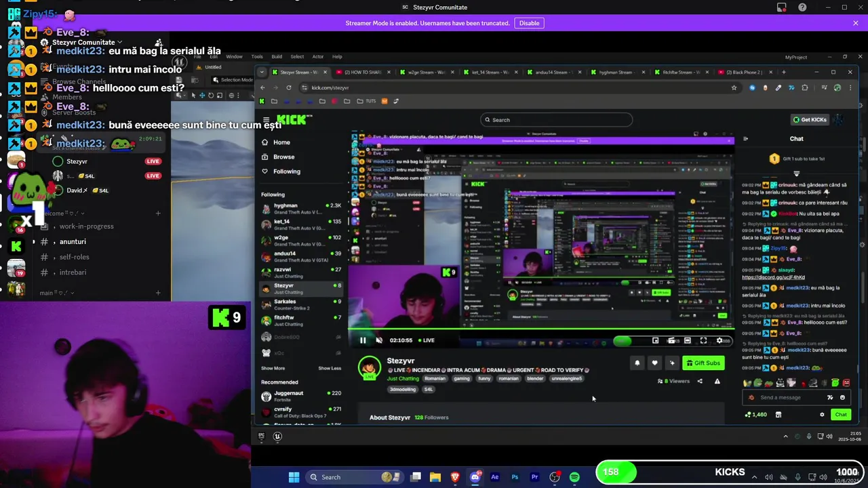Viewport: 868px width, 488px height.
Task: Open Discord from the taskbar
Action: coord(475,477)
